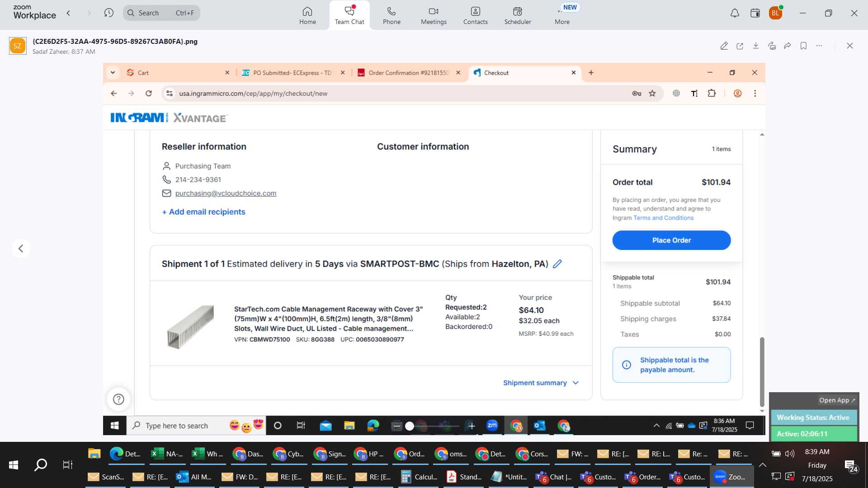Open Zoom history clock icon
The width and height of the screenshot is (868, 488).
(x=108, y=13)
